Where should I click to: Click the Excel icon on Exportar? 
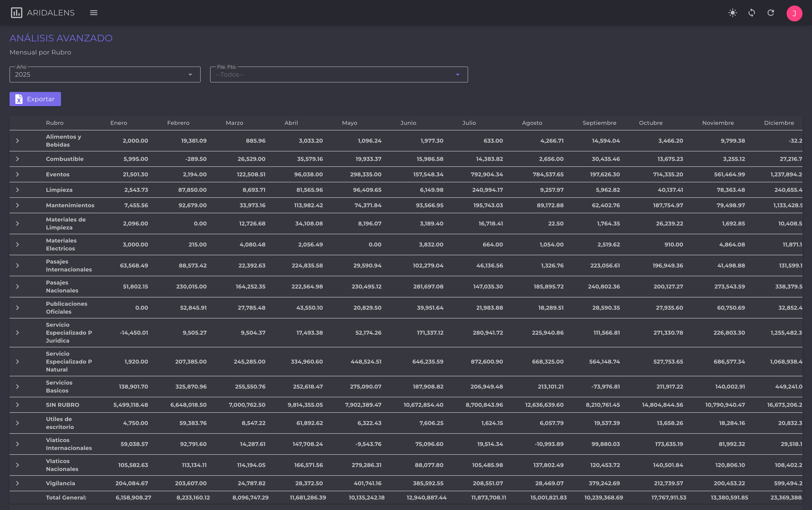pos(19,99)
